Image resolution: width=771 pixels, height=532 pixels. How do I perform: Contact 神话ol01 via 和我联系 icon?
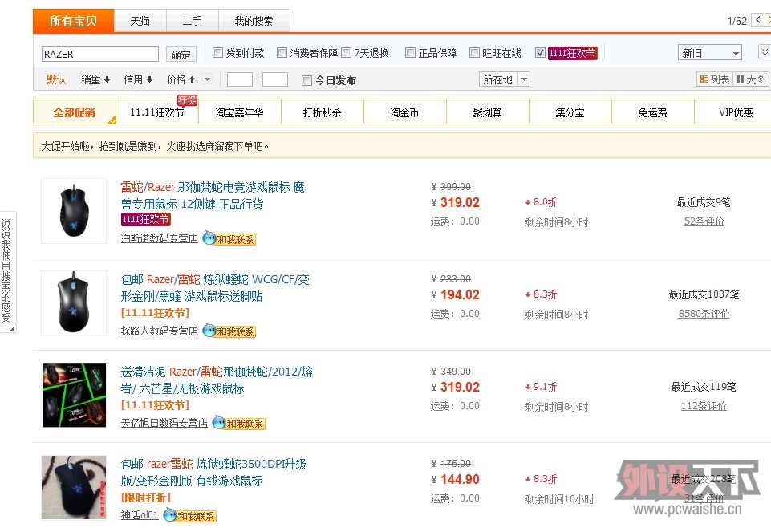click(x=190, y=516)
